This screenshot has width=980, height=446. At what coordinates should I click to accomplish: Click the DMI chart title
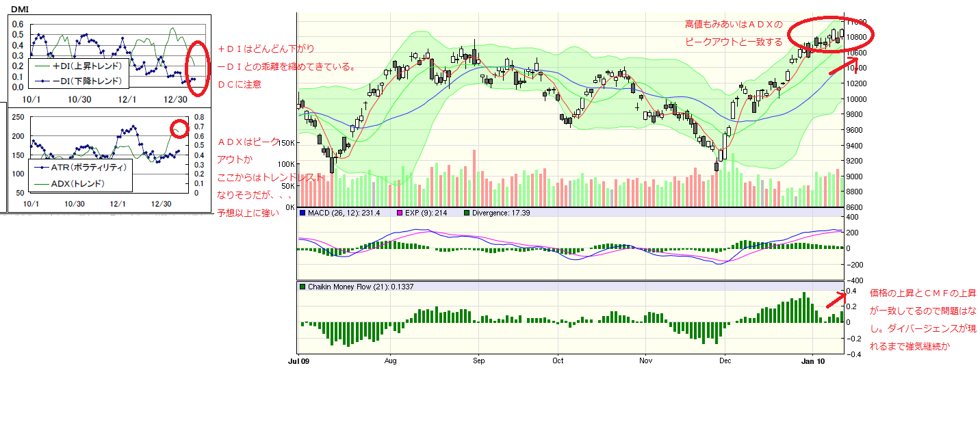[x=21, y=8]
